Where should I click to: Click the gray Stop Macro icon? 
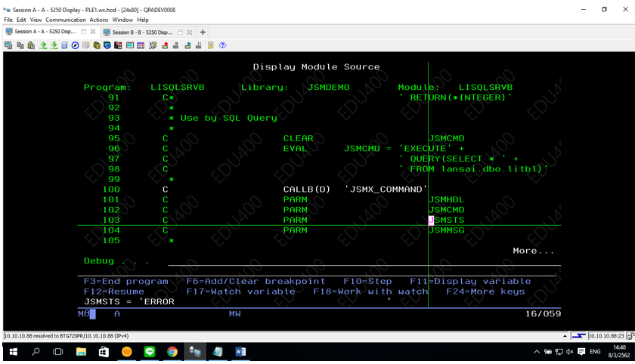tap(175, 45)
